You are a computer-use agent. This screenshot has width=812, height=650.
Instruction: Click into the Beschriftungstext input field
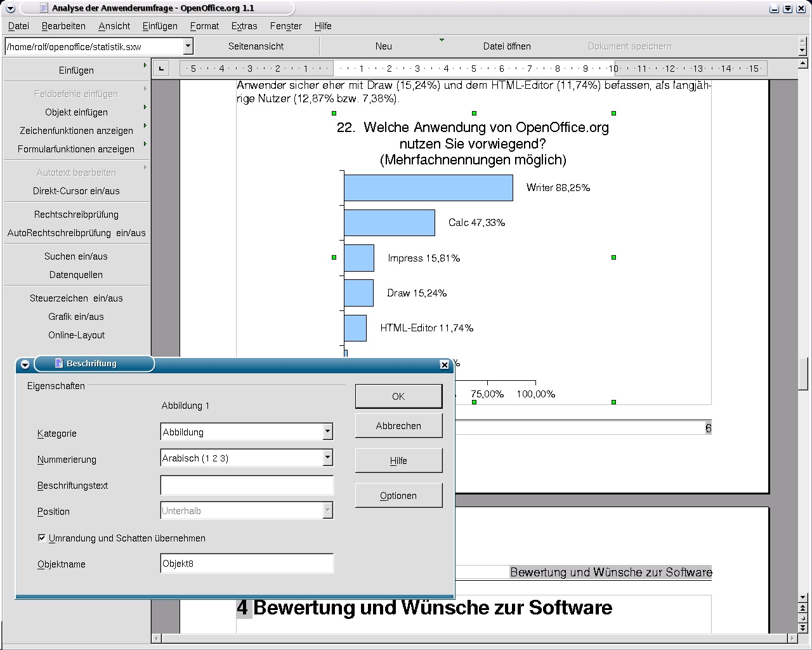coord(247,486)
